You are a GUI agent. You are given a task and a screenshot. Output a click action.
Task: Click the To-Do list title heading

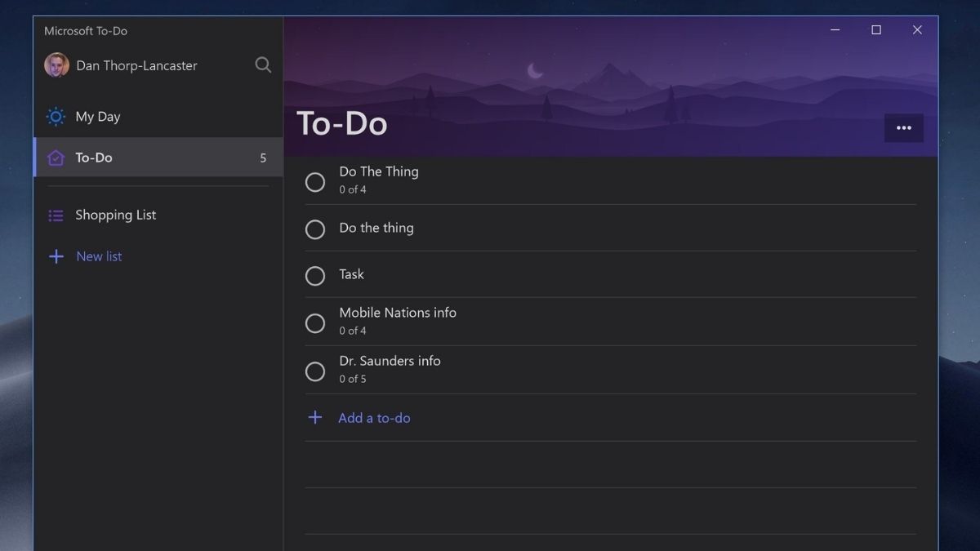click(341, 123)
